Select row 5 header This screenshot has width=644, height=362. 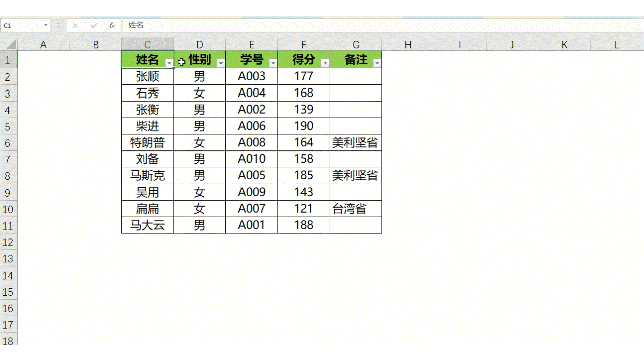[9, 126]
